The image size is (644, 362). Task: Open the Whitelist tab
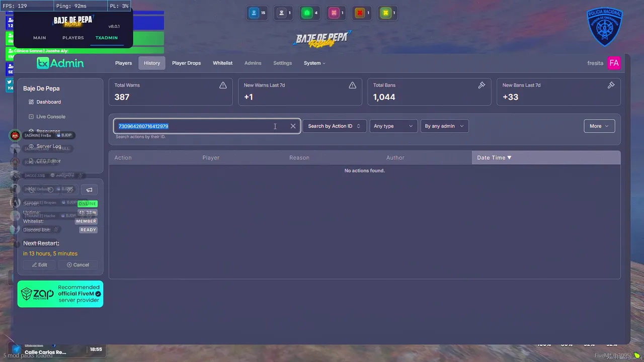pos(222,63)
